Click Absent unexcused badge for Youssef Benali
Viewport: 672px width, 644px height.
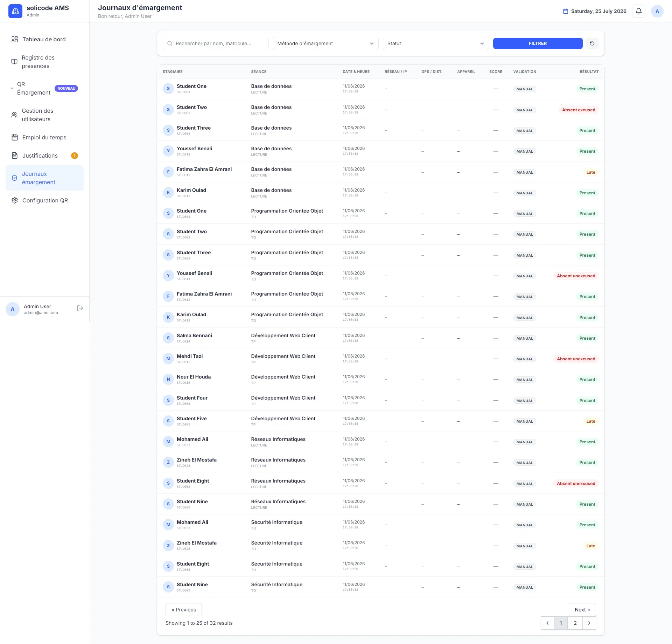(576, 276)
